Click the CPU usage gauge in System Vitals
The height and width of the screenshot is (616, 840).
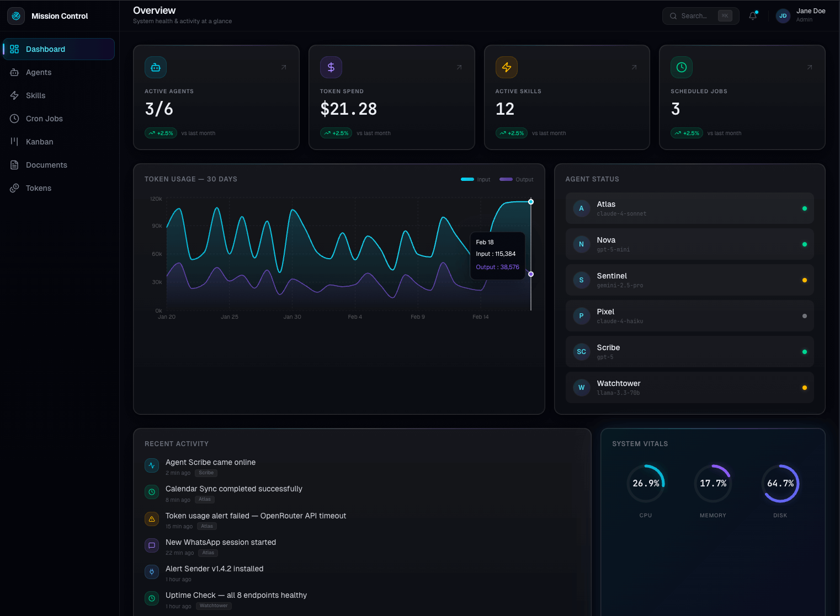click(646, 483)
